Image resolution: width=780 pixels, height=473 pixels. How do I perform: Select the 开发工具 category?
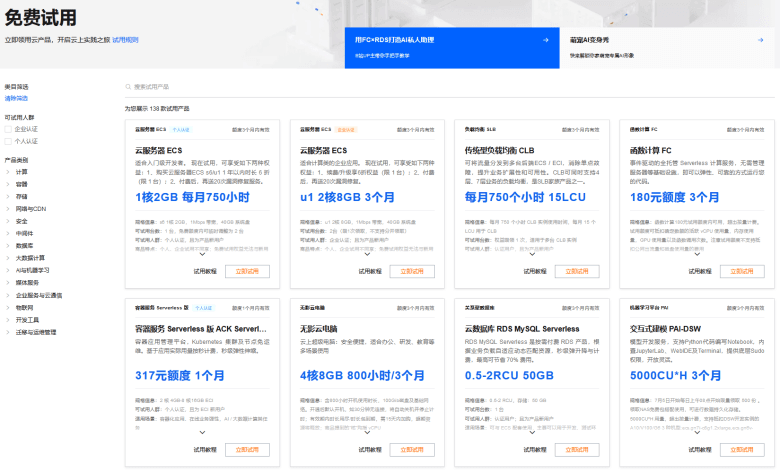point(27,320)
